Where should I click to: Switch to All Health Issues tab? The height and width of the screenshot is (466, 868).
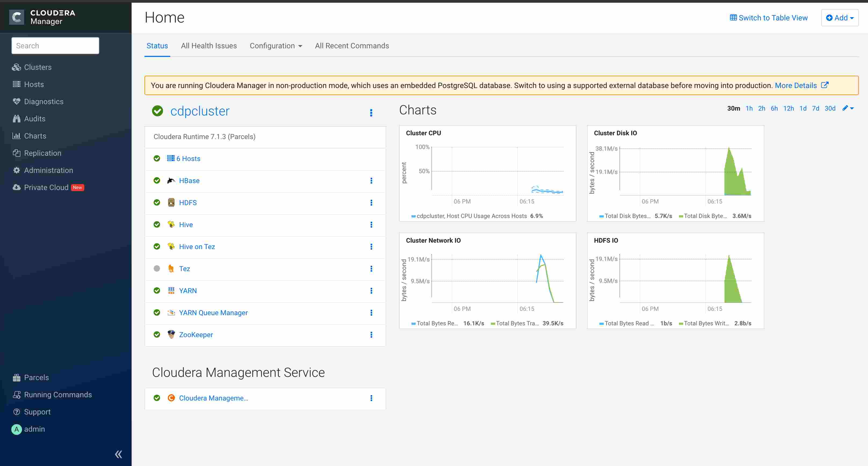click(x=209, y=46)
